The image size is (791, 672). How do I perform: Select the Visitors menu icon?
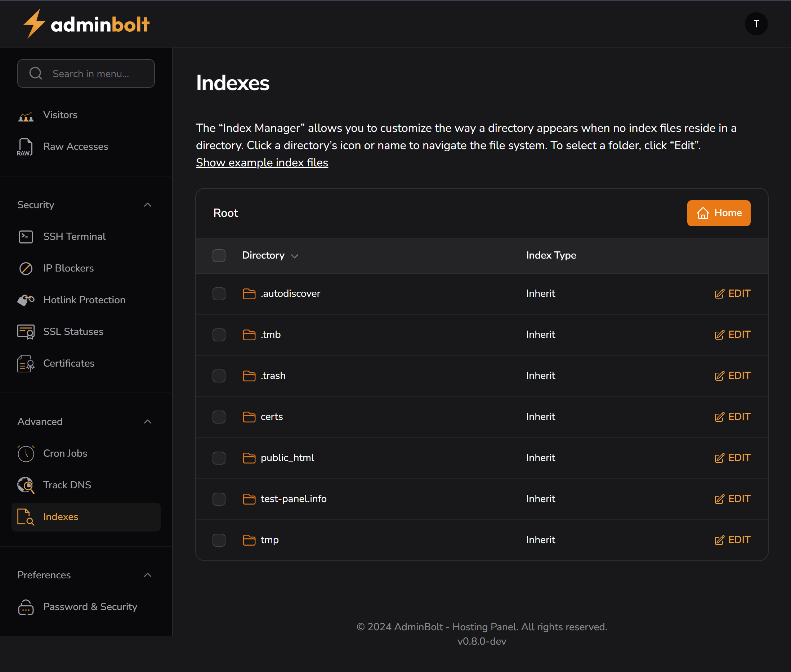(26, 116)
